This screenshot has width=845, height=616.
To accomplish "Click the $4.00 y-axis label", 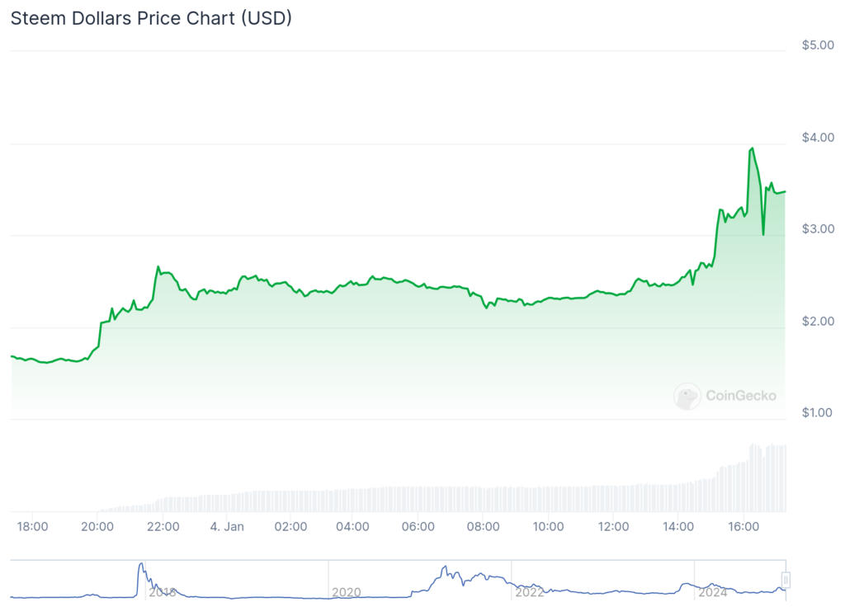I will tap(818, 138).
